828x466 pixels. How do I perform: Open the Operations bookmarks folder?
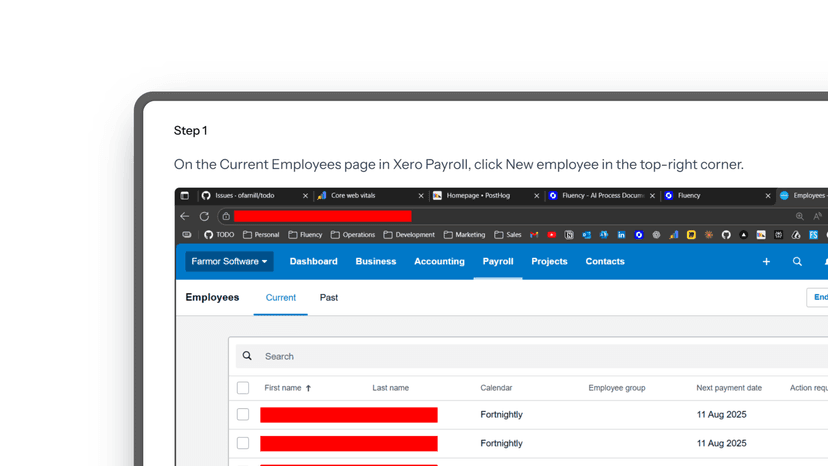353,235
